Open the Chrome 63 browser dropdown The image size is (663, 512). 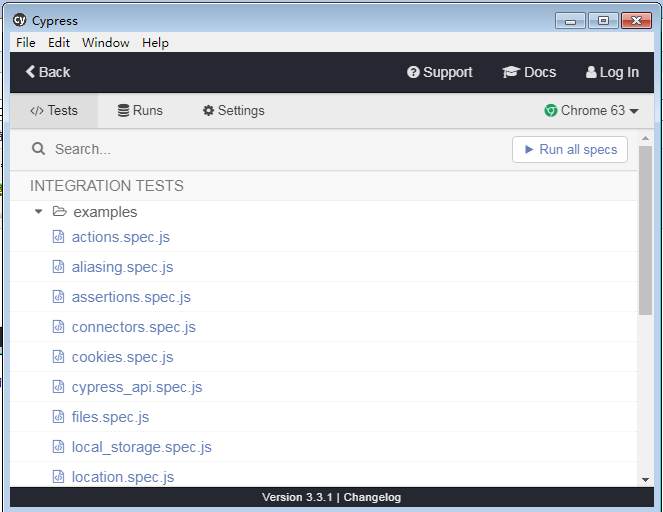tap(591, 111)
